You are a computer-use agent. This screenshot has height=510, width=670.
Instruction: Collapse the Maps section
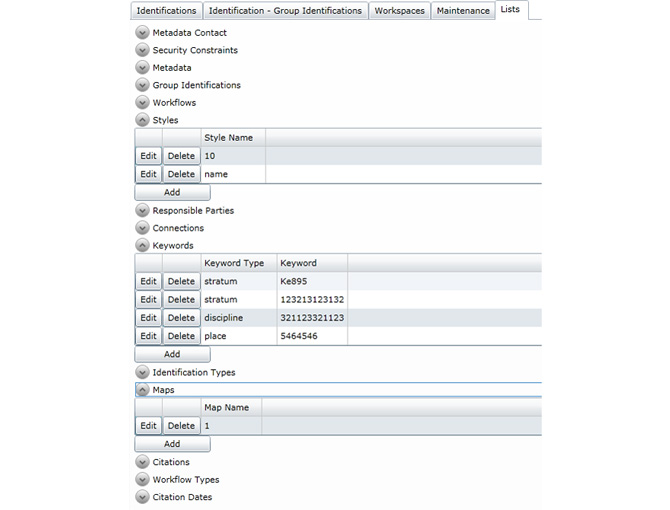[x=142, y=390]
